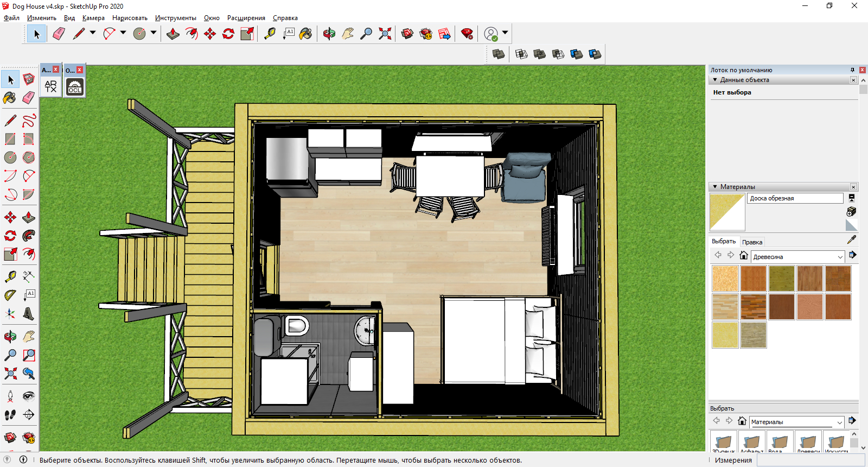Open the Extension Manager ruby icon
This screenshot has width=868, height=467.
pos(467,34)
